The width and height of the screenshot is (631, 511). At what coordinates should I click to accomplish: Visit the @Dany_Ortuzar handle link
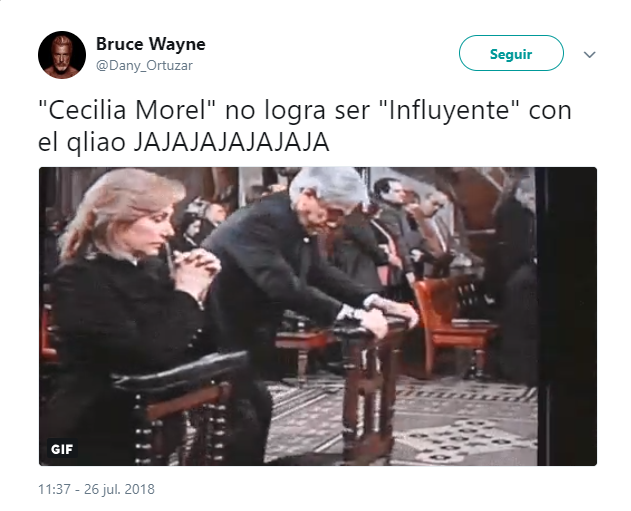click(144, 65)
